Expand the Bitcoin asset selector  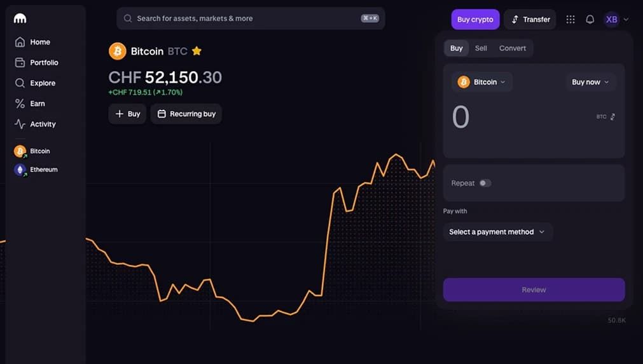click(481, 82)
